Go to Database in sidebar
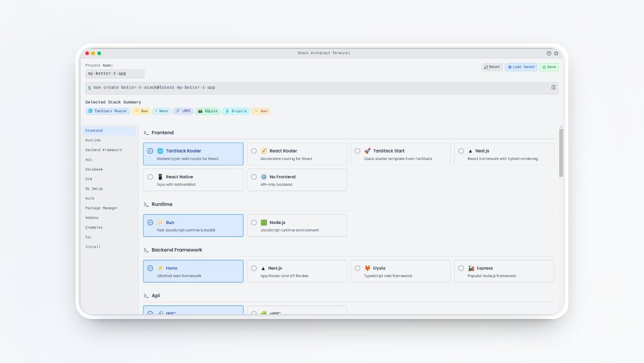The width and height of the screenshot is (644, 363). (109, 169)
